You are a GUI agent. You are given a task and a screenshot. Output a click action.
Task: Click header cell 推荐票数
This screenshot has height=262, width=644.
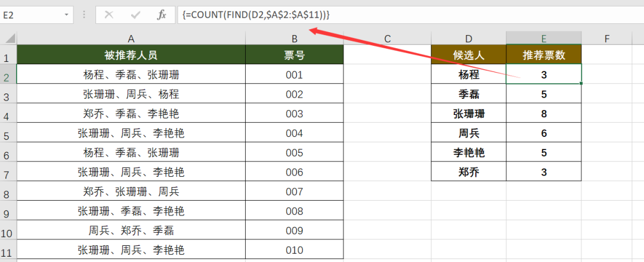(544, 55)
